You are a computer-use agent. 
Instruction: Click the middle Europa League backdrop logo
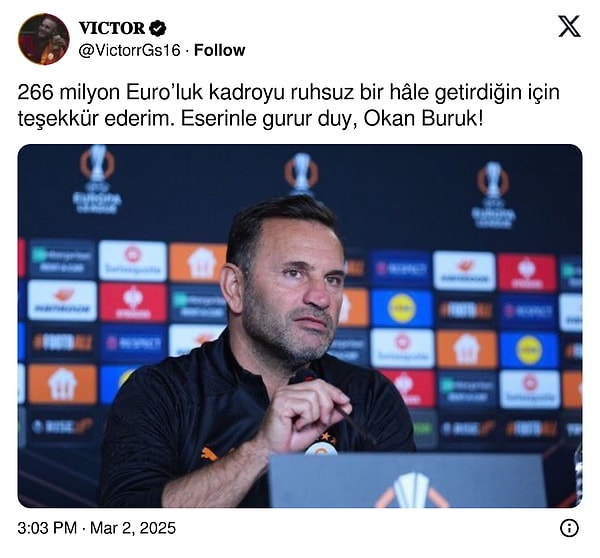coord(301,174)
